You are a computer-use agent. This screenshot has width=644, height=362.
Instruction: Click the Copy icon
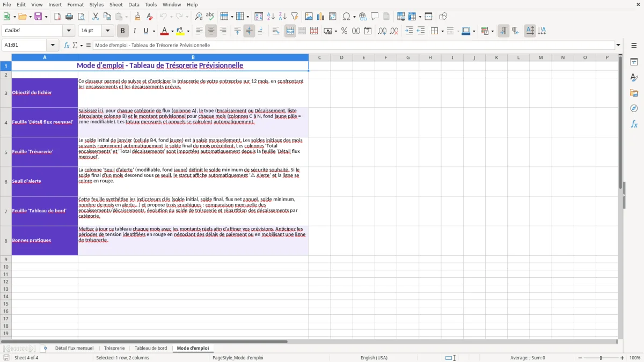[107, 17]
